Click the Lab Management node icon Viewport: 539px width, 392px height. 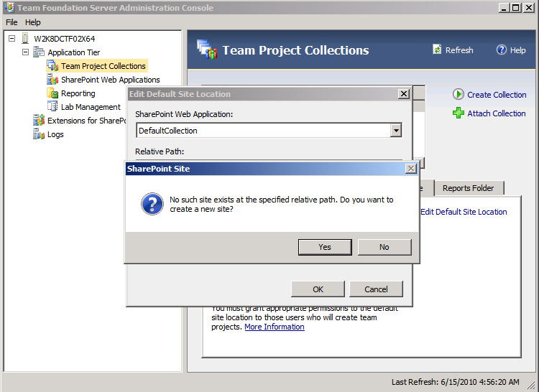tap(52, 106)
